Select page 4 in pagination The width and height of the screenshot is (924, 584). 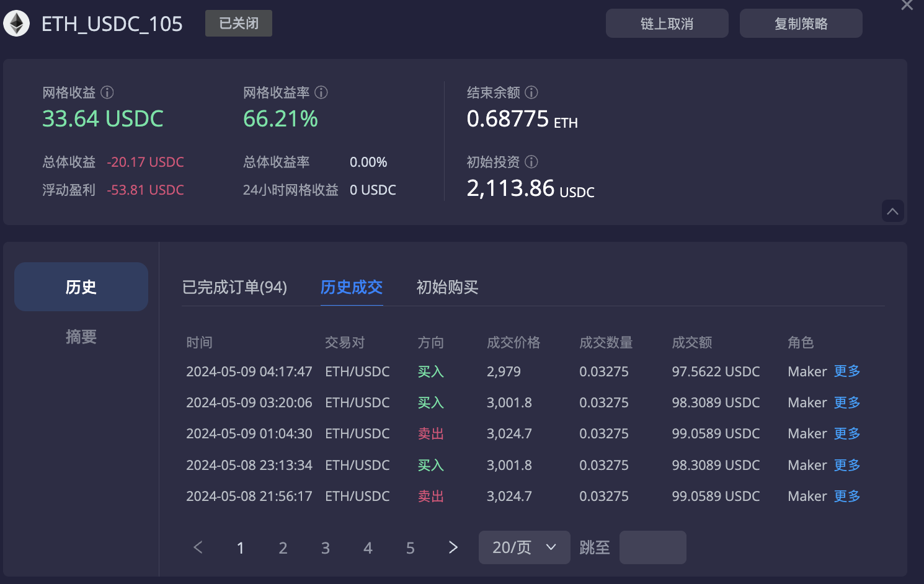pos(368,547)
